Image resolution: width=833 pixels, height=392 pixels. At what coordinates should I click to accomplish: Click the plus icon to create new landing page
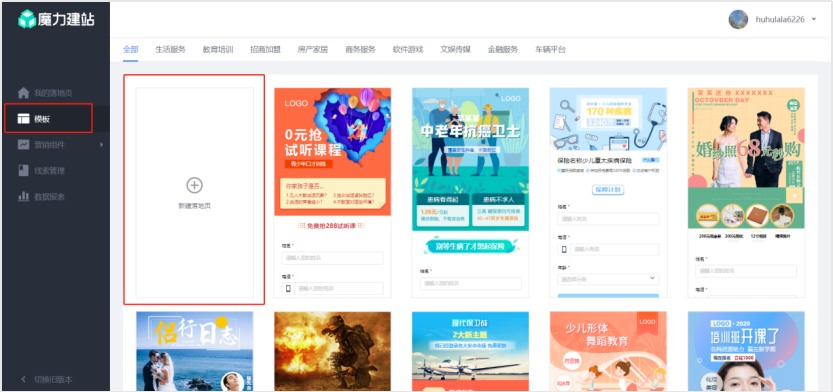(194, 185)
